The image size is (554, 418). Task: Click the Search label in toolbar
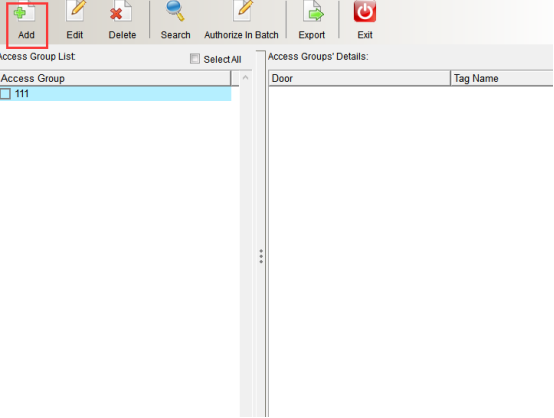[x=176, y=35]
